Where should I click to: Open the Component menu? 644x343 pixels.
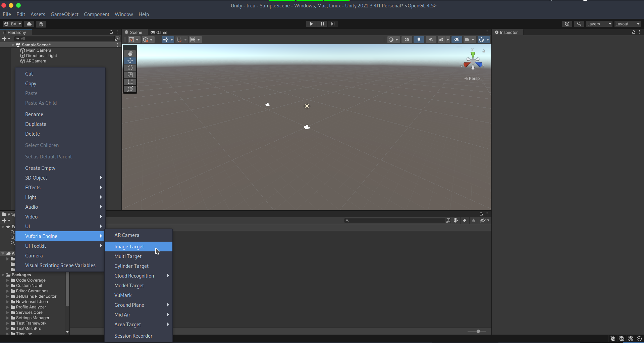click(97, 14)
